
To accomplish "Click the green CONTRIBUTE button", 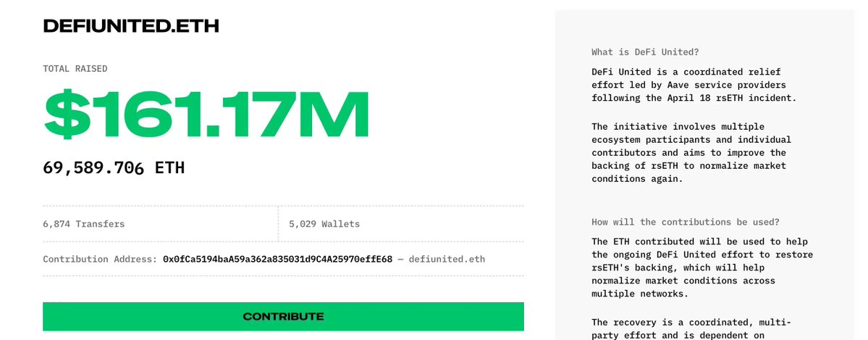I will pyautogui.click(x=284, y=317).
